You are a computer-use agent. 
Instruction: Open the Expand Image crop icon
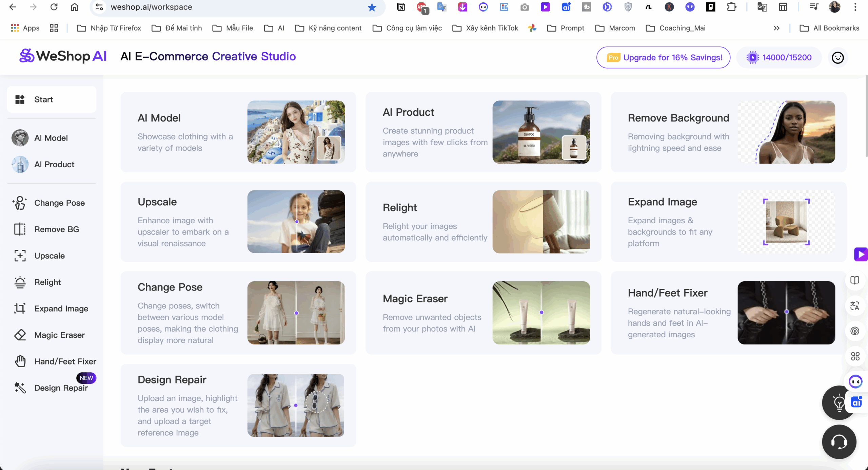coord(20,309)
